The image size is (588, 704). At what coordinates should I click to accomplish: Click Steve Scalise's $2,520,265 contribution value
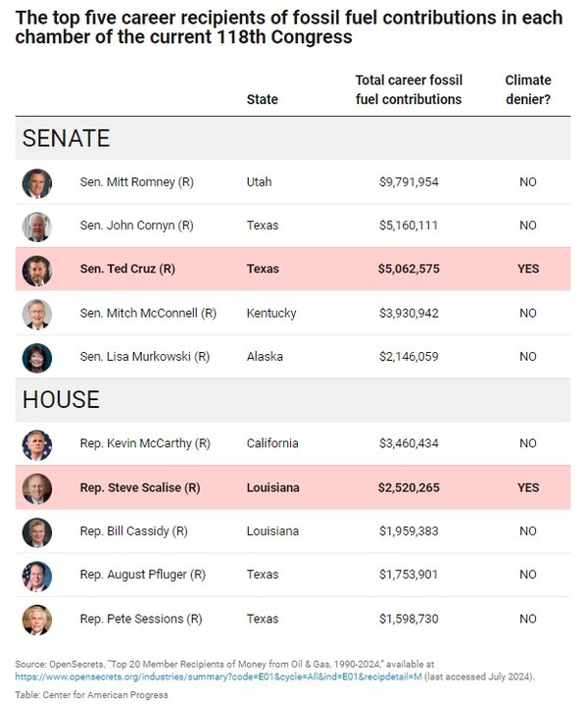point(411,487)
